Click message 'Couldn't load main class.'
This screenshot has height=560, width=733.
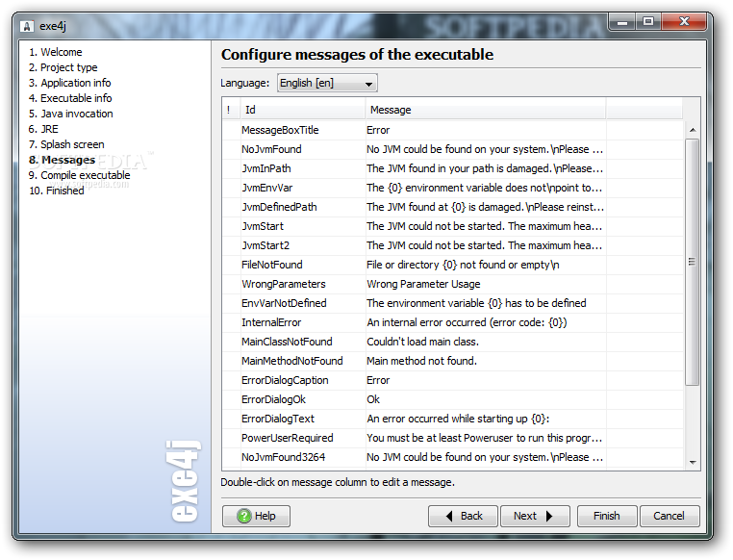tap(422, 342)
